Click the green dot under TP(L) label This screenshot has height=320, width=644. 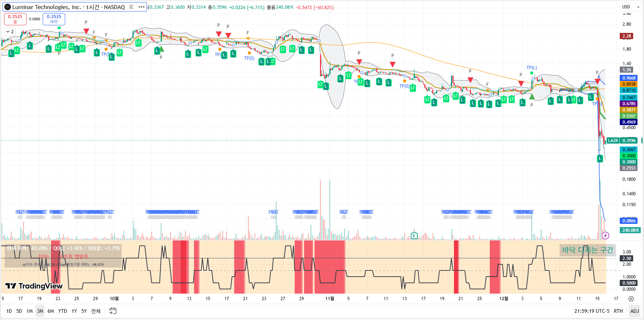point(532,73)
